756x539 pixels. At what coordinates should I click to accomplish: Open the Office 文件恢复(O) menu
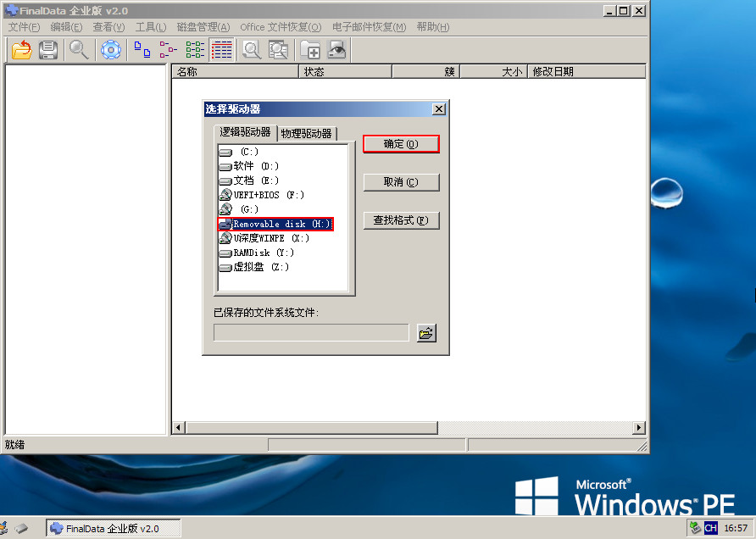tap(281, 27)
